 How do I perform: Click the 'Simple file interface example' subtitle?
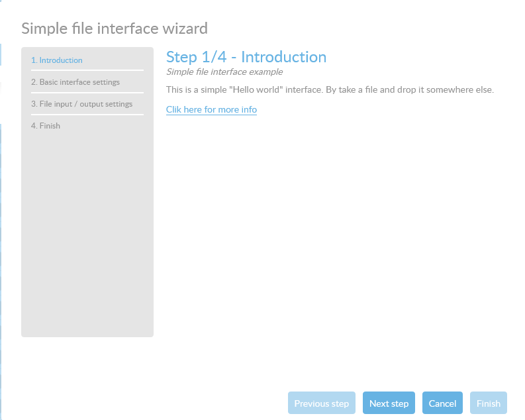[x=224, y=72]
